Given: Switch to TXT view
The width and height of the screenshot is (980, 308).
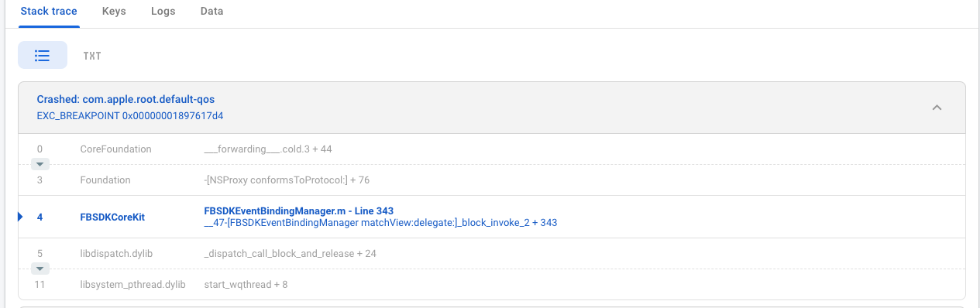Looking at the screenshot, I should [92, 56].
